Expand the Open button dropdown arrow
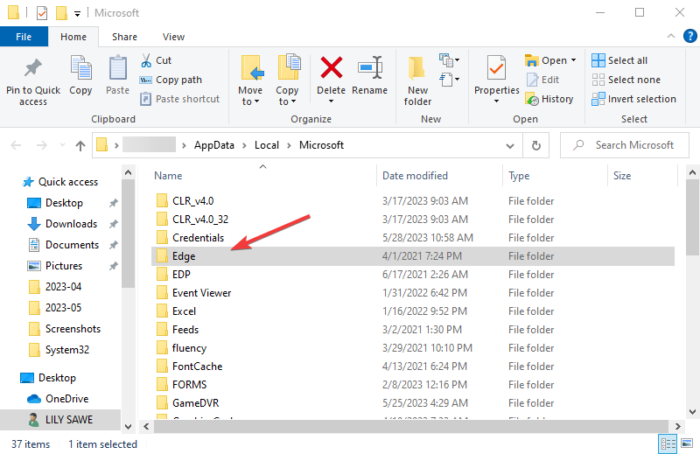This screenshot has height=454, width=700. tap(574, 60)
